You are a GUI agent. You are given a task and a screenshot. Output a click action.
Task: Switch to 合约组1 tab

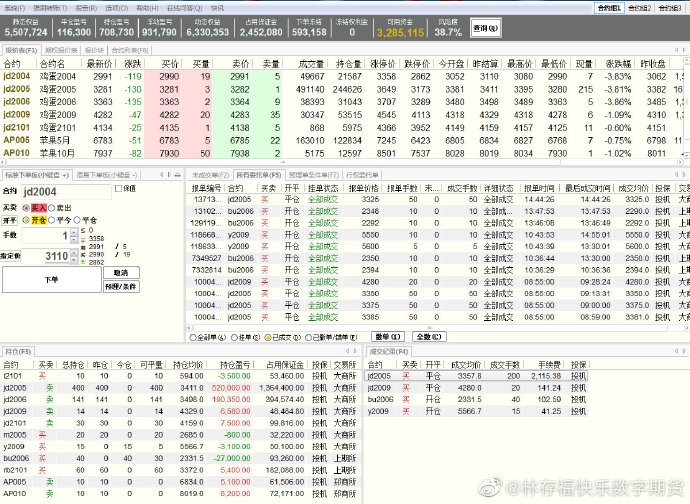(609, 8)
